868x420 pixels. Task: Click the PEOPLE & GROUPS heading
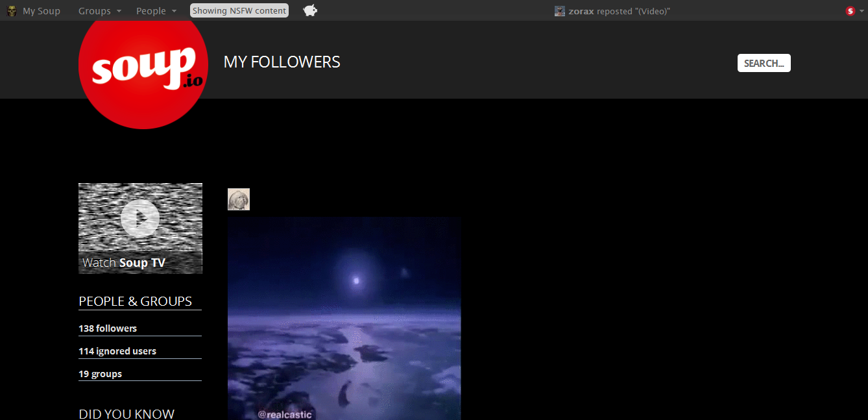(136, 301)
